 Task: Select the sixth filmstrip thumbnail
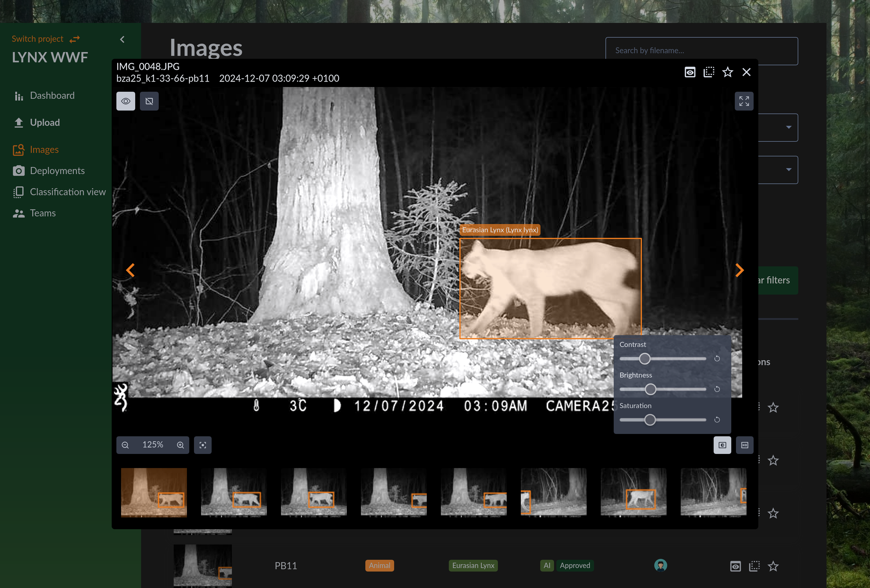pyautogui.click(x=554, y=493)
